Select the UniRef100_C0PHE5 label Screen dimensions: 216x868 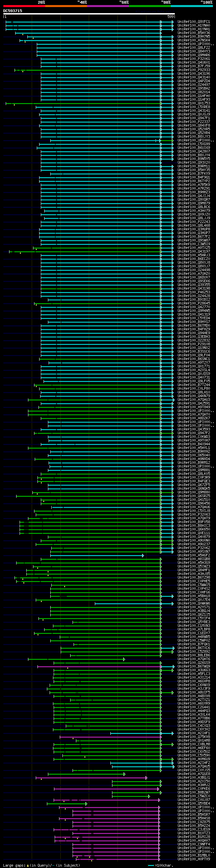[194, 582]
